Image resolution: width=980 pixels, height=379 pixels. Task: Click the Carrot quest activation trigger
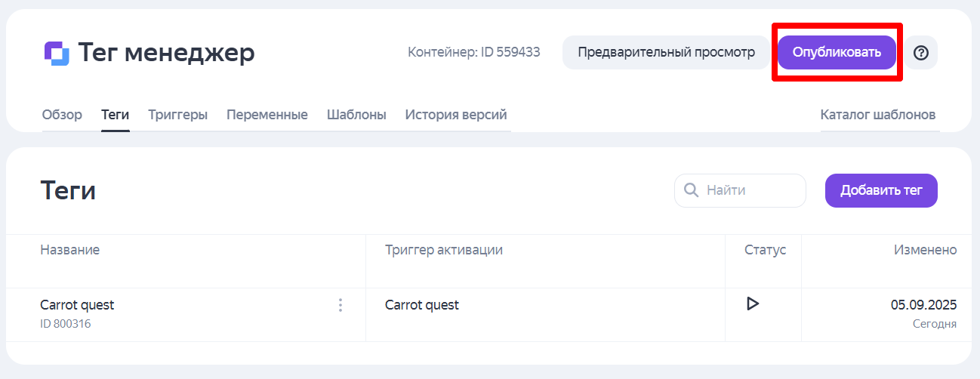pyautogui.click(x=422, y=305)
